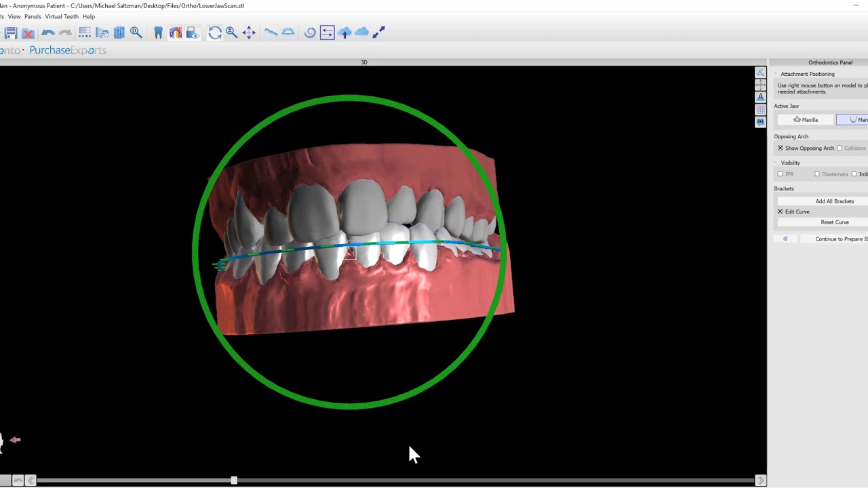The height and width of the screenshot is (488, 868).
Task: Open the View menu
Action: pos(14,16)
